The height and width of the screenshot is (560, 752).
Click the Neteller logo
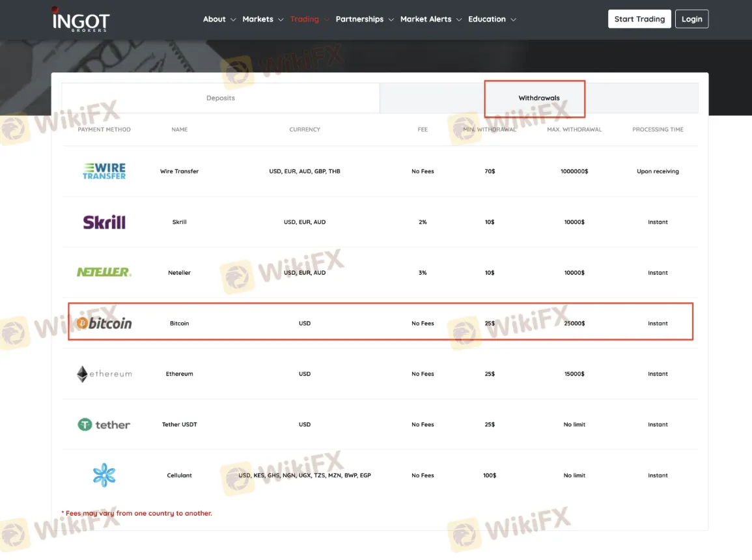(104, 272)
